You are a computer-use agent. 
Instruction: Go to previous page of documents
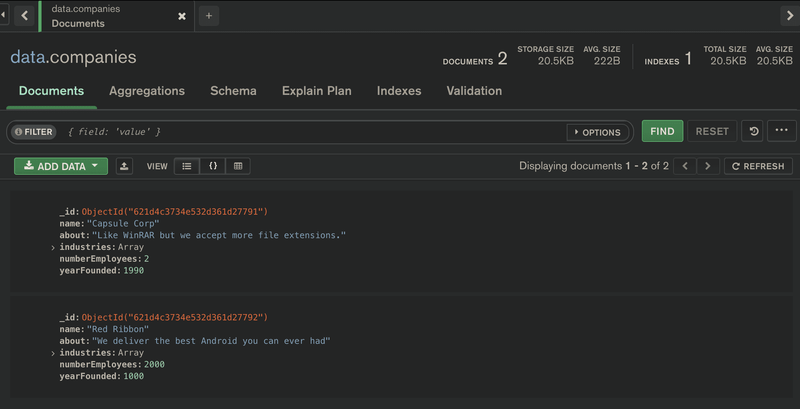tap(685, 166)
